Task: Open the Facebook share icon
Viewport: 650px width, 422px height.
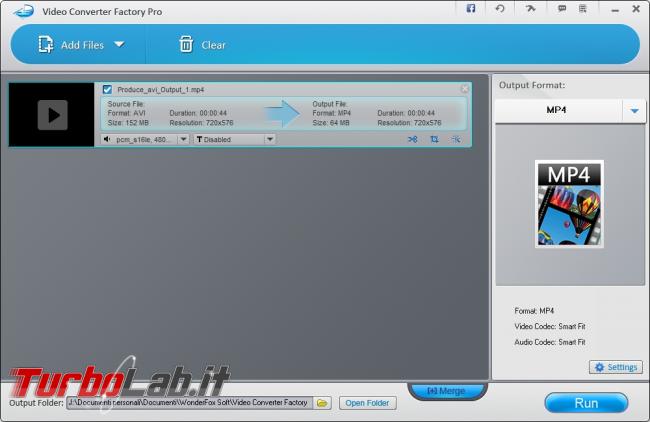Action: point(471,8)
